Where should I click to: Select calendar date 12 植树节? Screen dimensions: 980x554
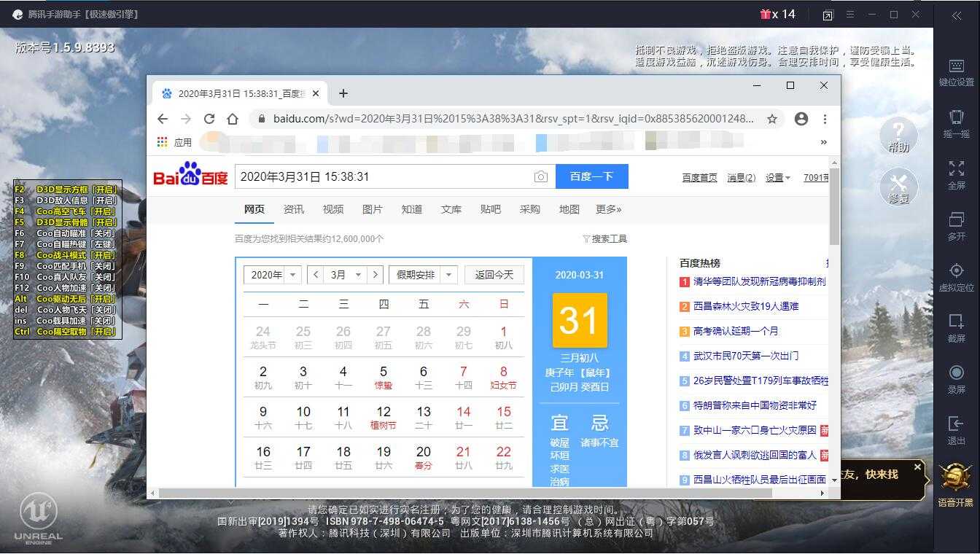click(384, 417)
